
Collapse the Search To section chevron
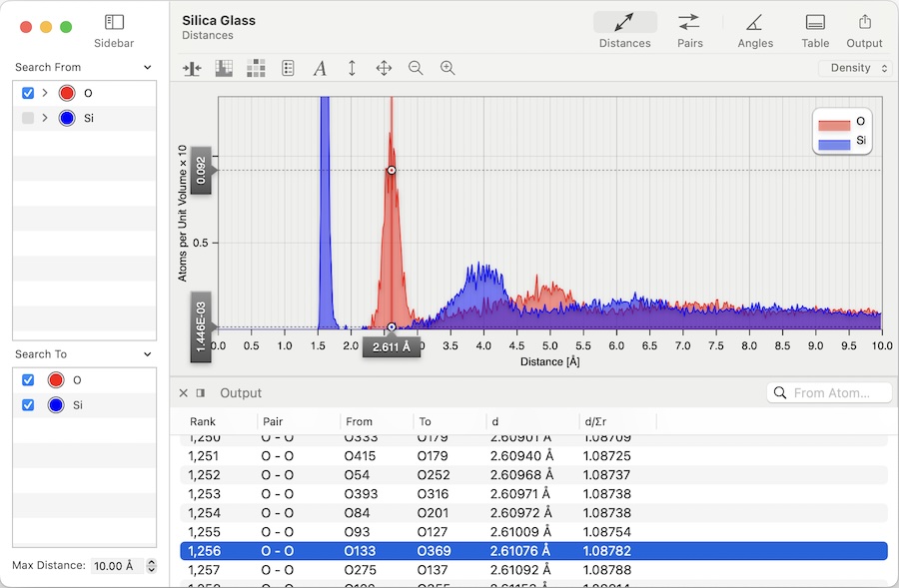coord(148,354)
